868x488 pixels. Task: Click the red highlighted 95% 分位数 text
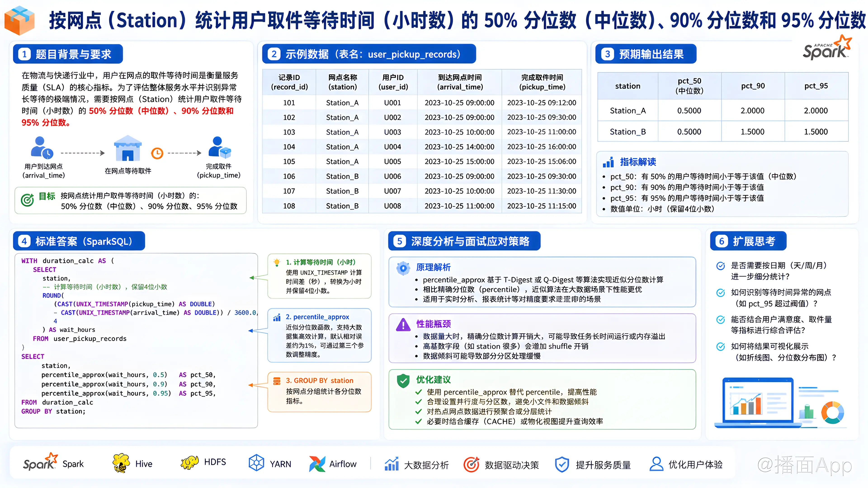tap(46, 123)
